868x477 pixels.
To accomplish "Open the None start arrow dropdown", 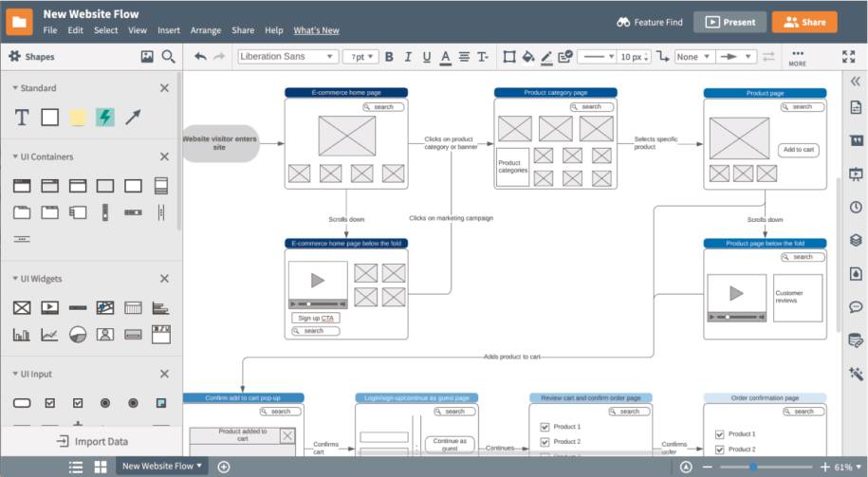I will (693, 57).
